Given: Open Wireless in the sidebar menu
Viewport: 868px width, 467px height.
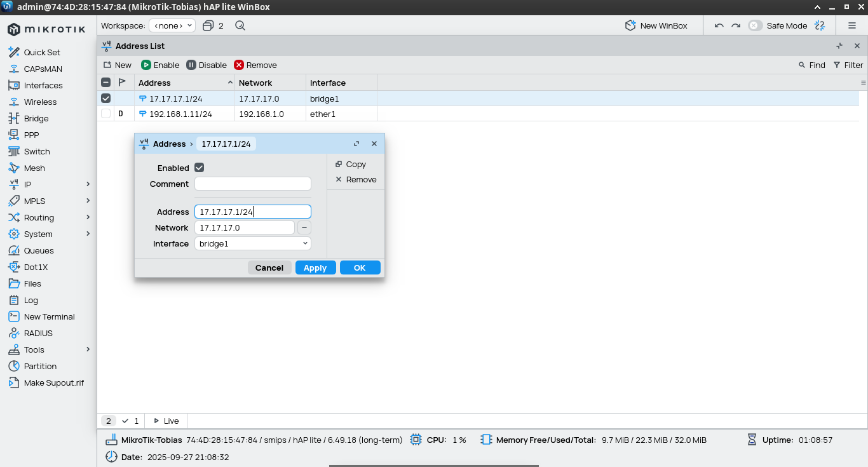Looking at the screenshot, I should pyautogui.click(x=40, y=102).
